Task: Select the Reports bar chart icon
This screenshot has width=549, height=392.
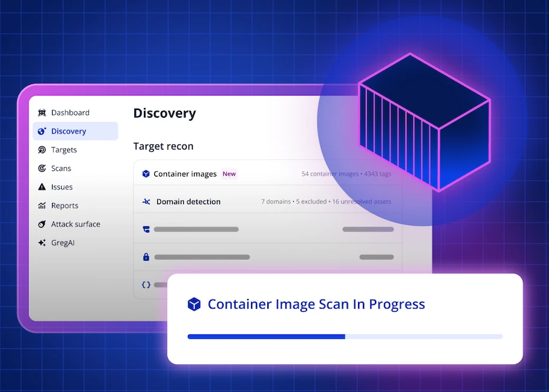Action: pos(42,205)
